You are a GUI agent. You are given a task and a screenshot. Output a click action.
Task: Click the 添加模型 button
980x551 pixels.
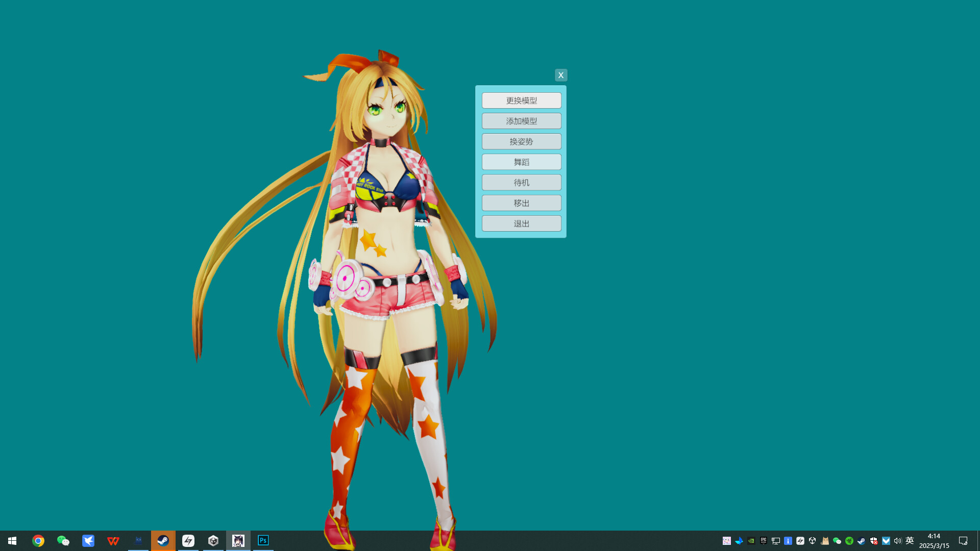[x=521, y=121]
